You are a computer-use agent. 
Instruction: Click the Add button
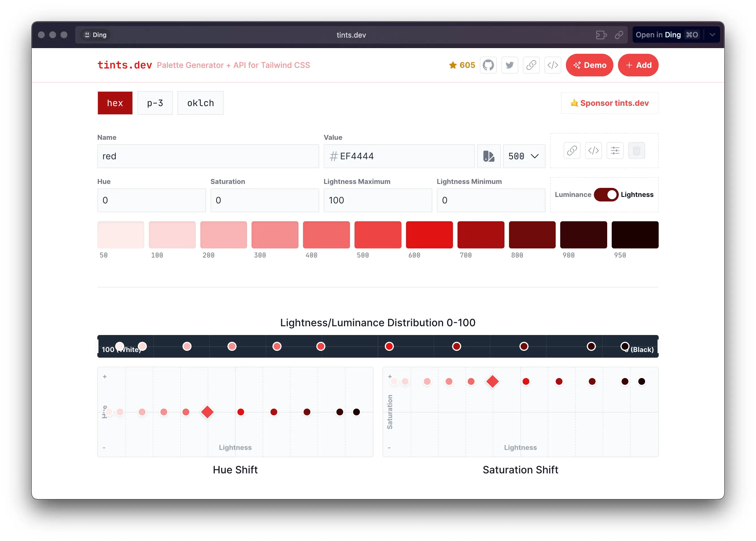(x=638, y=65)
